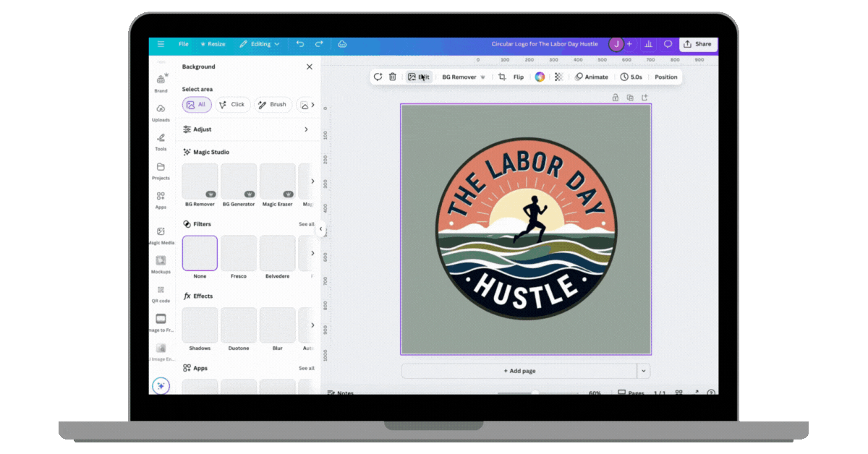The width and height of the screenshot is (868, 454).
Task: Apply the Shadows effect
Action: pyautogui.click(x=200, y=325)
